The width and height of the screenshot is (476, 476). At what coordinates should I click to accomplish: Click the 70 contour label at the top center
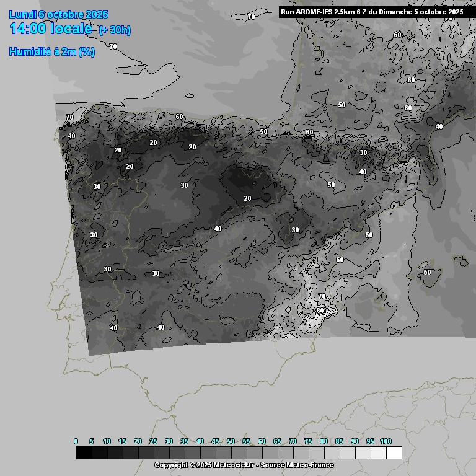point(251,17)
